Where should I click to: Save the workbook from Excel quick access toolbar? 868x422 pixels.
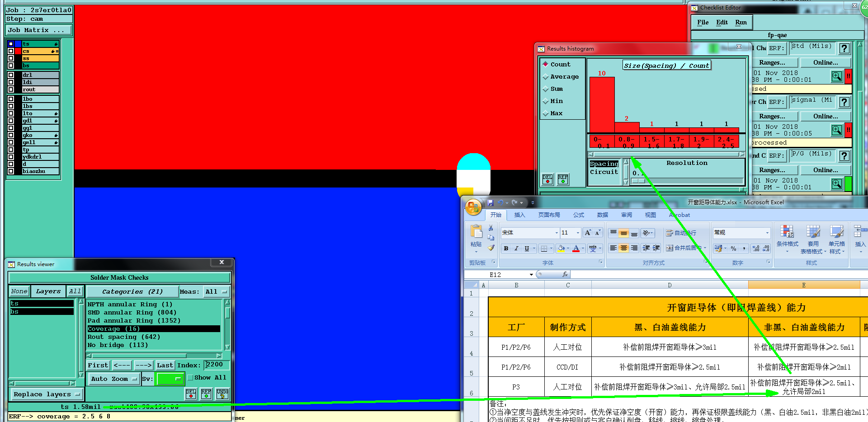point(491,203)
